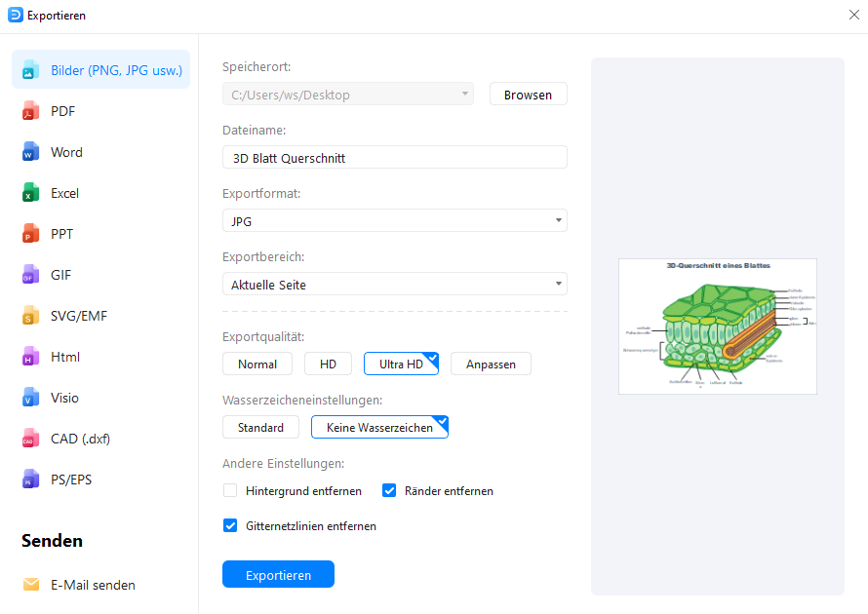Select GIF as export type
Image resolution: width=868 pixels, height=614 pixels.
(x=62, y=274)
